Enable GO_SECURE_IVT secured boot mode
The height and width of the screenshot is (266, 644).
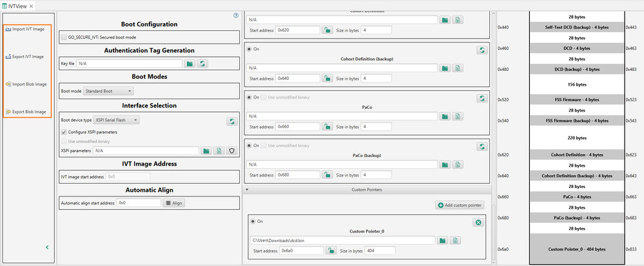(x=64, y=37)
